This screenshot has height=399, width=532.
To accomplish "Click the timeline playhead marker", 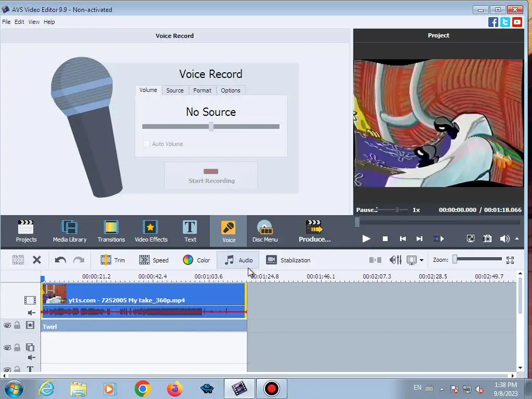I will coord(43,279).
